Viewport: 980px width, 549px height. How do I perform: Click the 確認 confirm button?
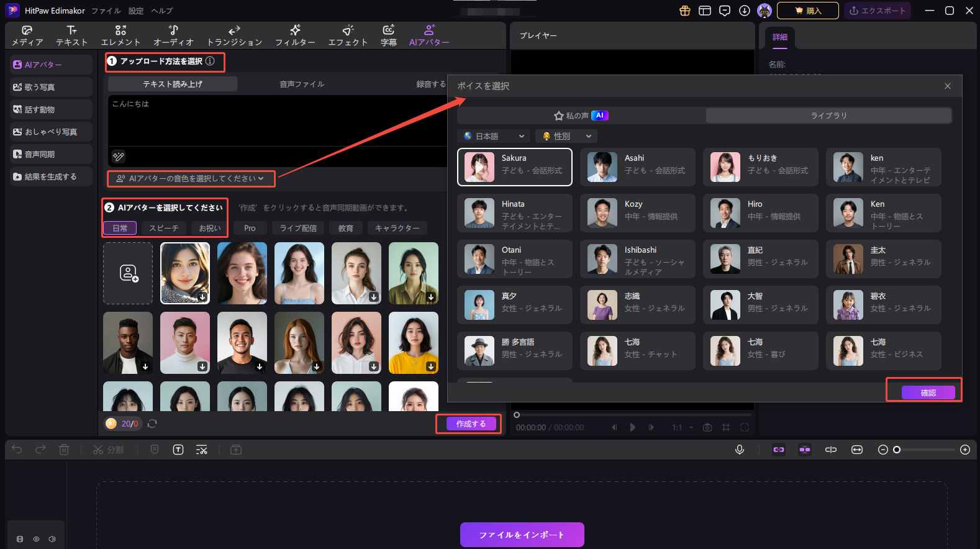[928, 392]
